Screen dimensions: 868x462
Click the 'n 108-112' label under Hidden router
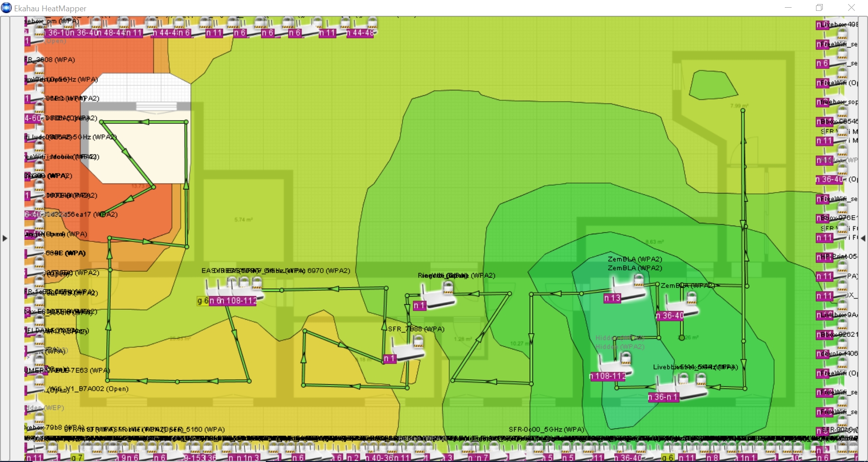[608, 376]
